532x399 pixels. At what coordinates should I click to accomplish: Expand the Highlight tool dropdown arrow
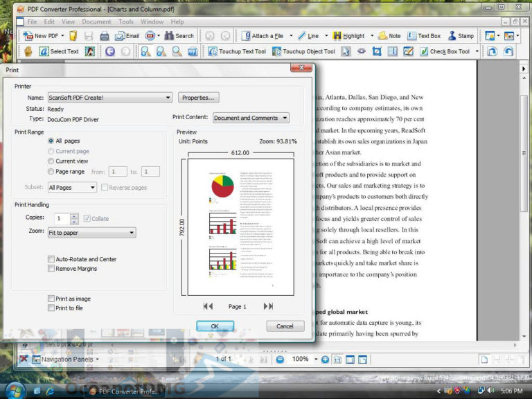click(372, 35)
